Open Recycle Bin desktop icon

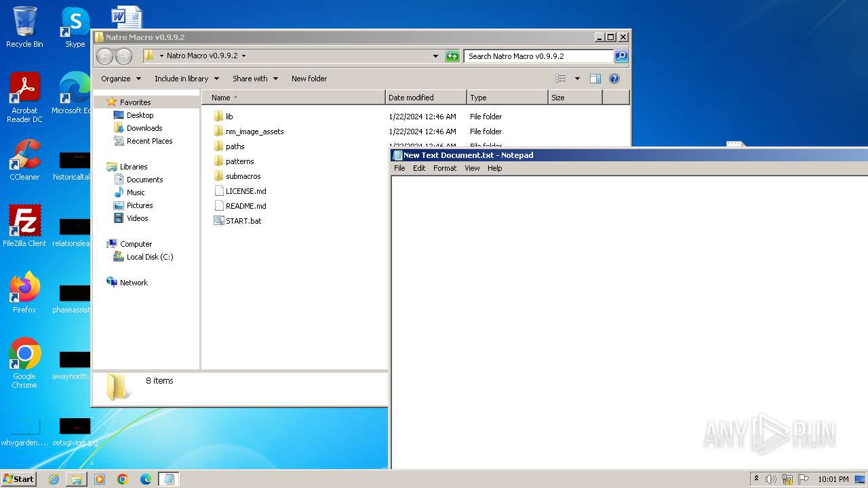24,27
